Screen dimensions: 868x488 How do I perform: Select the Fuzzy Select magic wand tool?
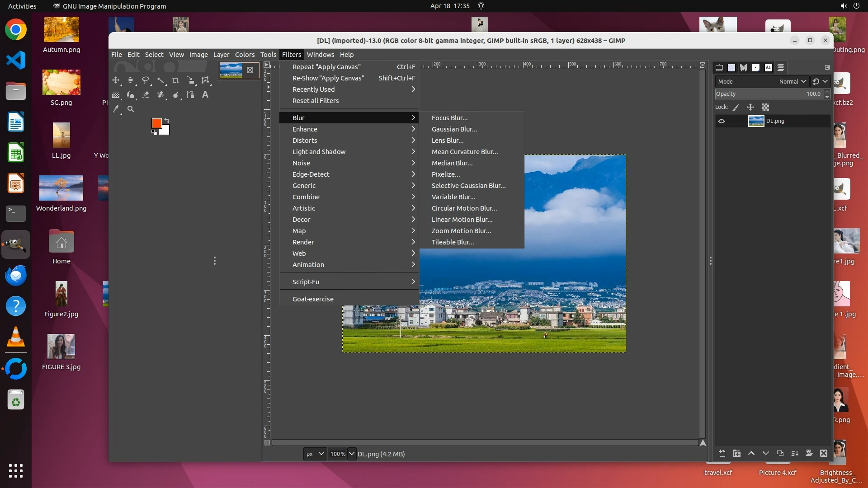(160, 80)
